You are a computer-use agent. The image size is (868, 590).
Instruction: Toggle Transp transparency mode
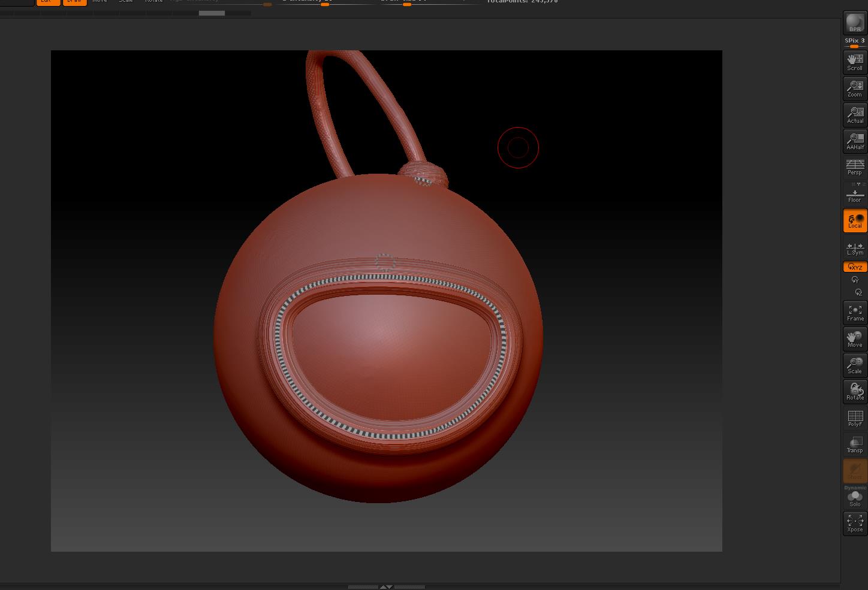[x=855, y=444]
